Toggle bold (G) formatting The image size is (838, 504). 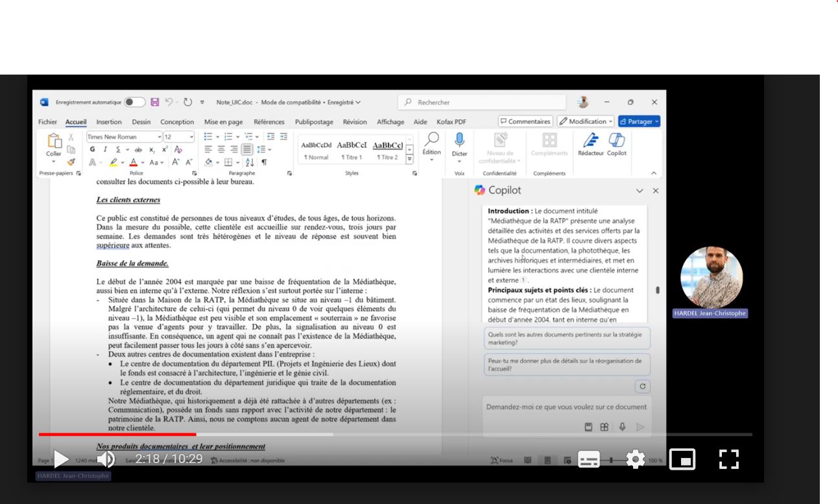(93, 149)
